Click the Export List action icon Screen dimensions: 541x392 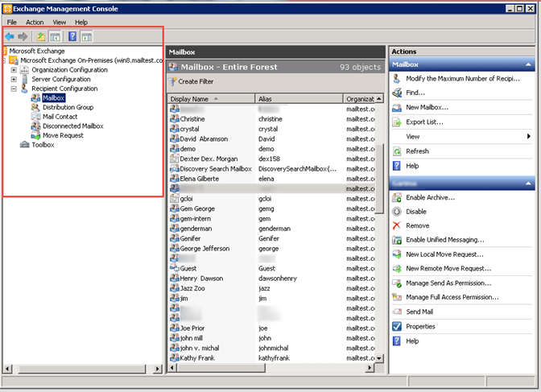pyautogui.click(x=397, y=122)
